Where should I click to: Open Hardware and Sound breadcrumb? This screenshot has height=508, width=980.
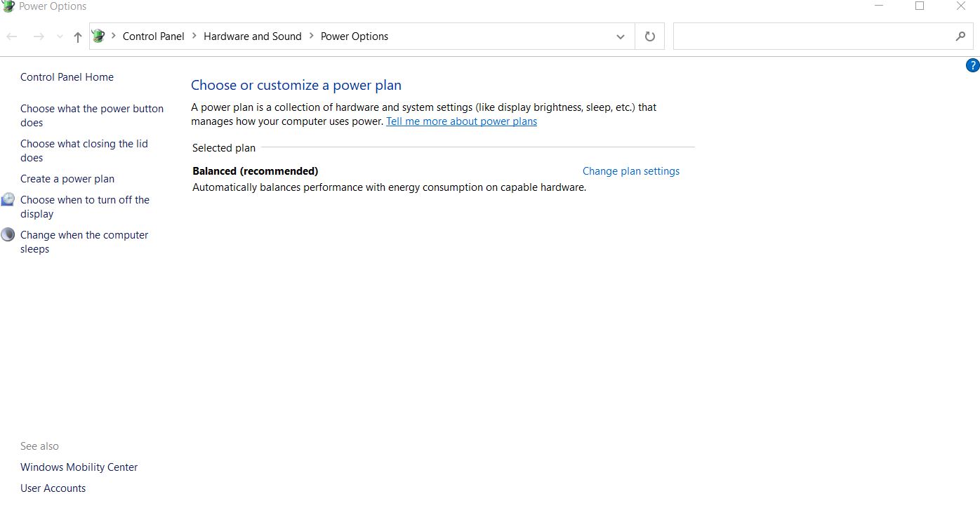(253, 36)
